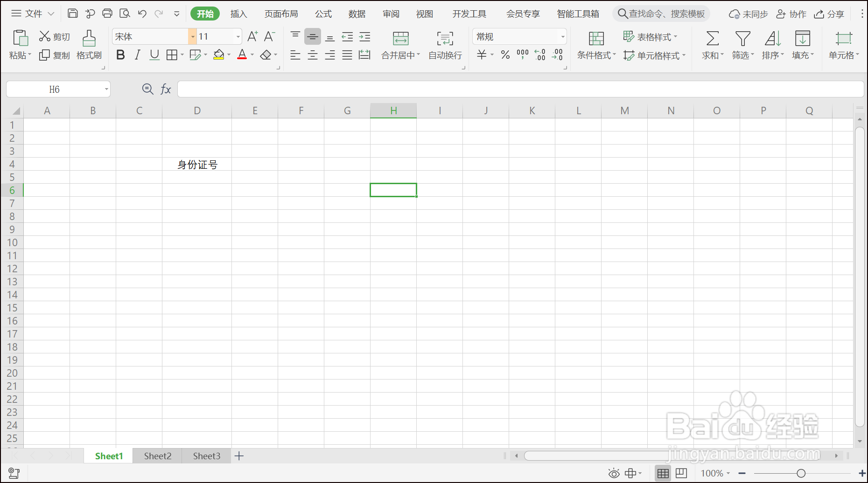The height and width of the screenshot is (483, 868).
Task: Switch to 页面布局 Page Layout tab
Action: pyautogui.click(x=281, y=14)
